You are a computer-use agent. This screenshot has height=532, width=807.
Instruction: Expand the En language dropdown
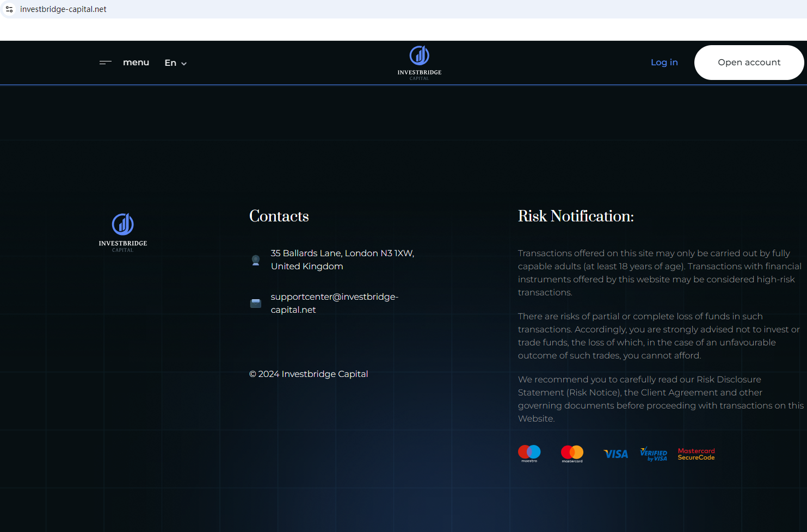pos(175,63)
